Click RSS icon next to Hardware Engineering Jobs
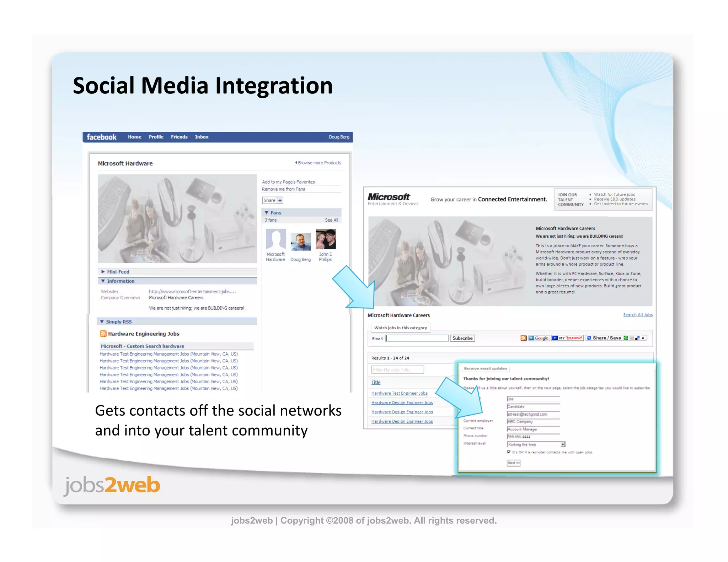Image resolution: width=728 pixels, height=562 pixels. [103, 334]
